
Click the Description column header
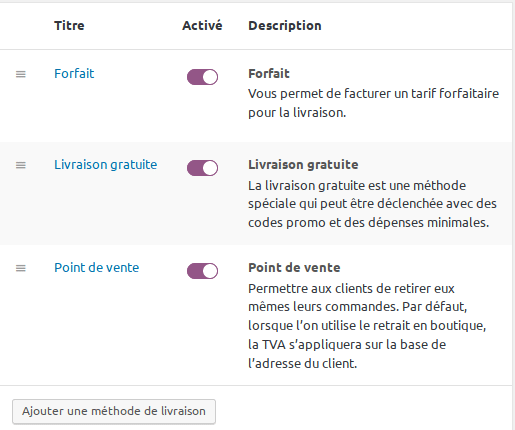tap(285, 26)
